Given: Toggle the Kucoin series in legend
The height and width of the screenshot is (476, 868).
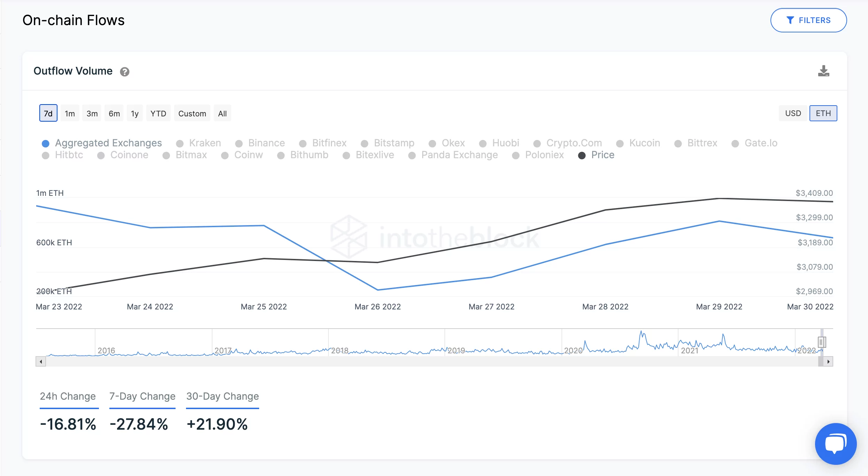Looking at the screenshot, I should 638,143.
